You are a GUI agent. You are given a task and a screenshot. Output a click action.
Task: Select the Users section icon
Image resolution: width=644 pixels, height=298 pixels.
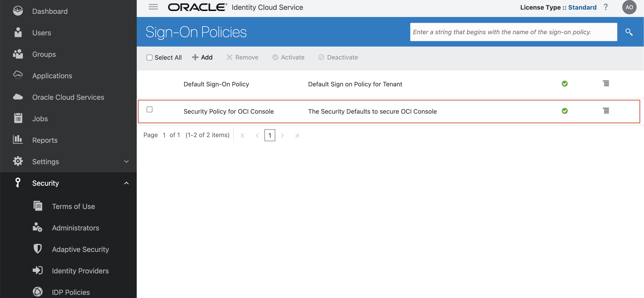coord(18,32)
